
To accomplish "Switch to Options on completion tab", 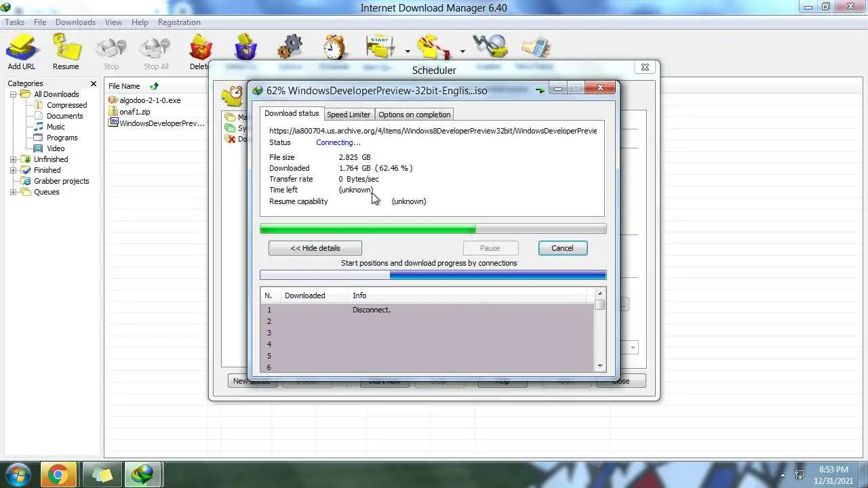I will pyautogui.click(x=414, y=115).
